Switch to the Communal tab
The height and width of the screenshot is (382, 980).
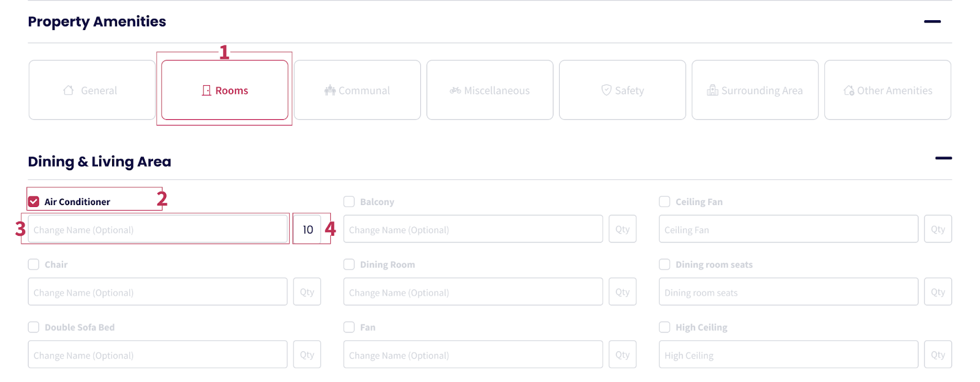pos(357,90)
